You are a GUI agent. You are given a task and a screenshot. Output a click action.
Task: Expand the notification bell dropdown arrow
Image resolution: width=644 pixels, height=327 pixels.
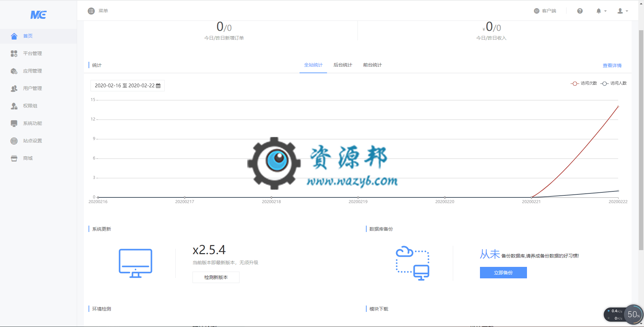pos(605,11)
